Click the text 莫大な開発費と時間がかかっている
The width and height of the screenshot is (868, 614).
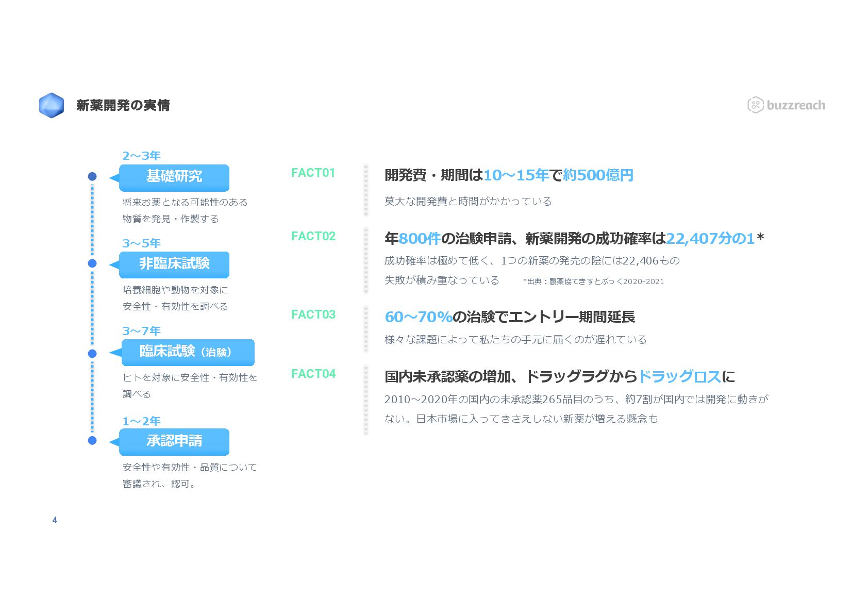(x=468, y=201)
